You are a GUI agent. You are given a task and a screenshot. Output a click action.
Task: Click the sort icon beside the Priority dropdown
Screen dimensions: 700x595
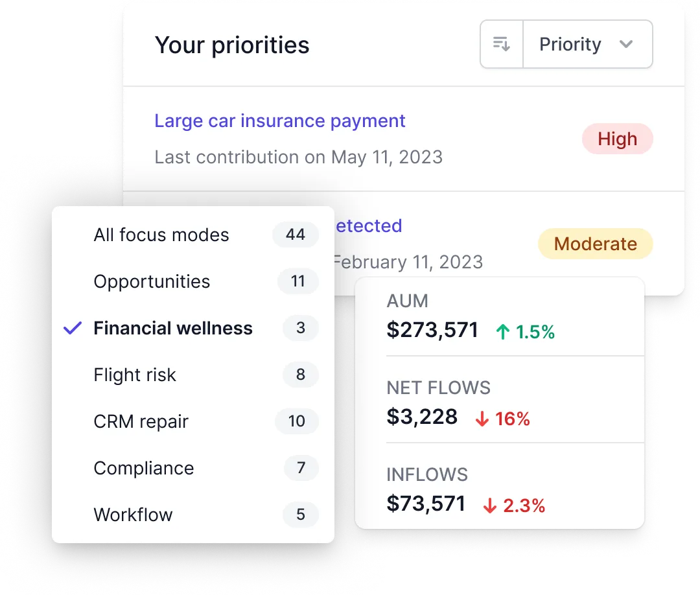tap(501, 43)
